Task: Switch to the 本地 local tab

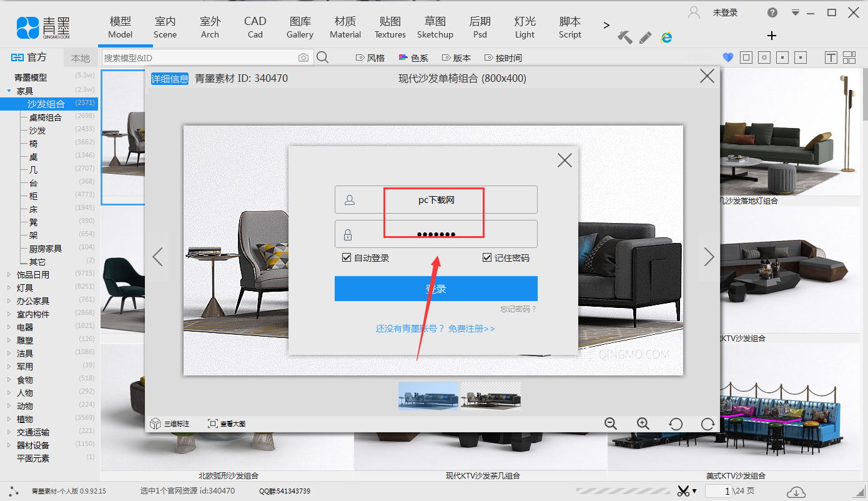Action: click(x=81, y=57)
